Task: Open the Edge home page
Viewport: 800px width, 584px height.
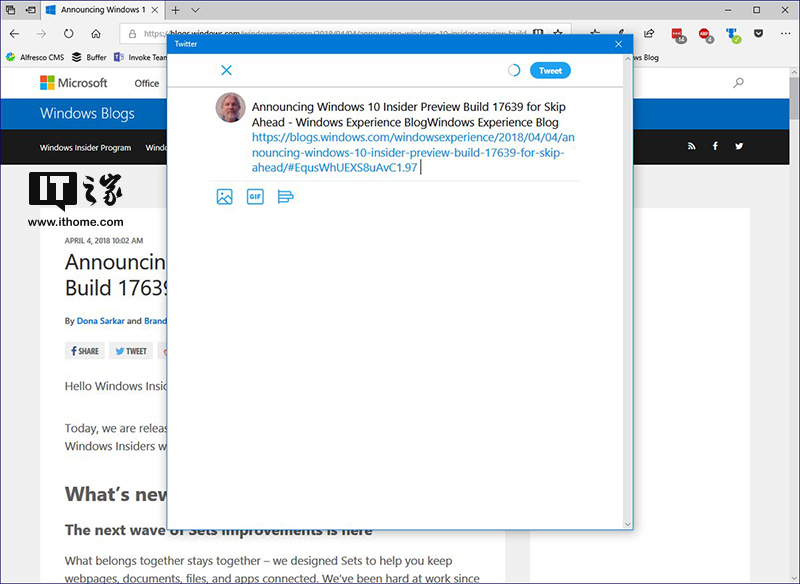Action: tap(96, 34)
